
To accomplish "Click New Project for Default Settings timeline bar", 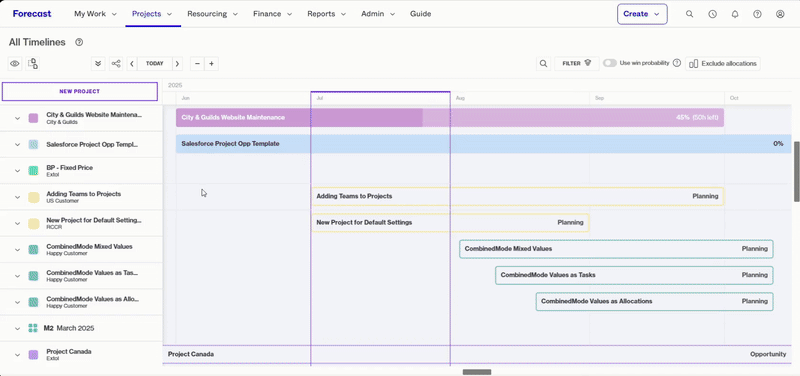I will pos(450,222).
